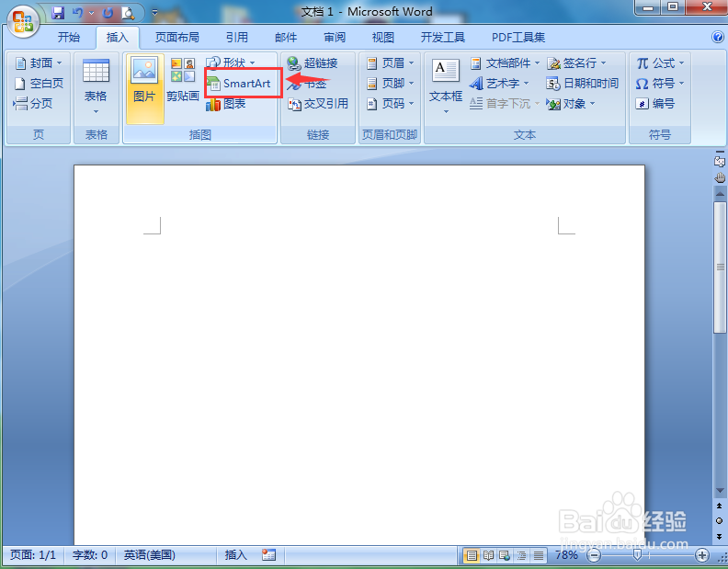
Task: Insert a hyperlink with 超链接
Action: click(x=312, y=63)
